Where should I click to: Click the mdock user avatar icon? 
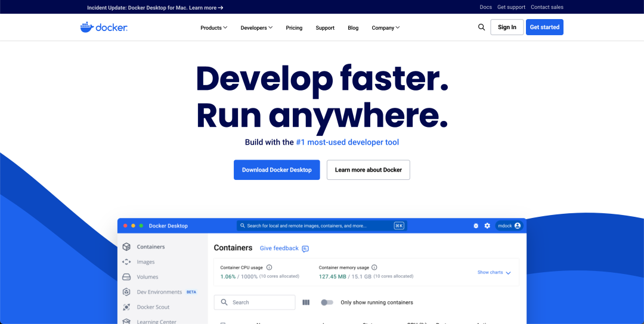pos(517,226)
